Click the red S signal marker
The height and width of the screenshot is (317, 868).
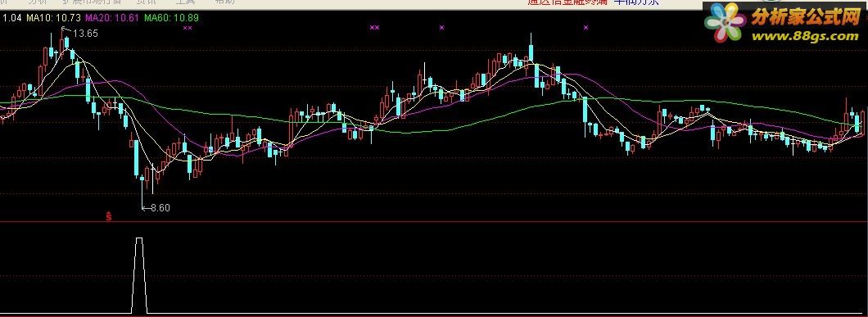coord(109,215)
